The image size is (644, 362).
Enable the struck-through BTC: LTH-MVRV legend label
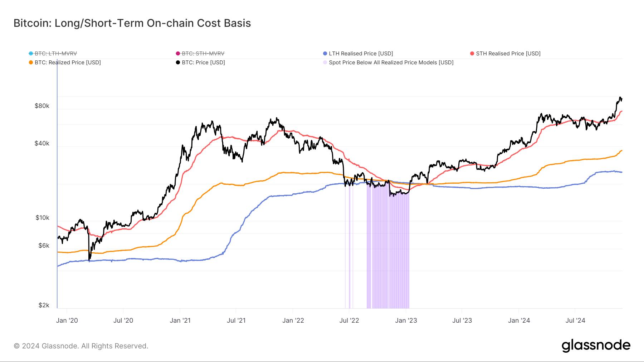click(56, 54)
